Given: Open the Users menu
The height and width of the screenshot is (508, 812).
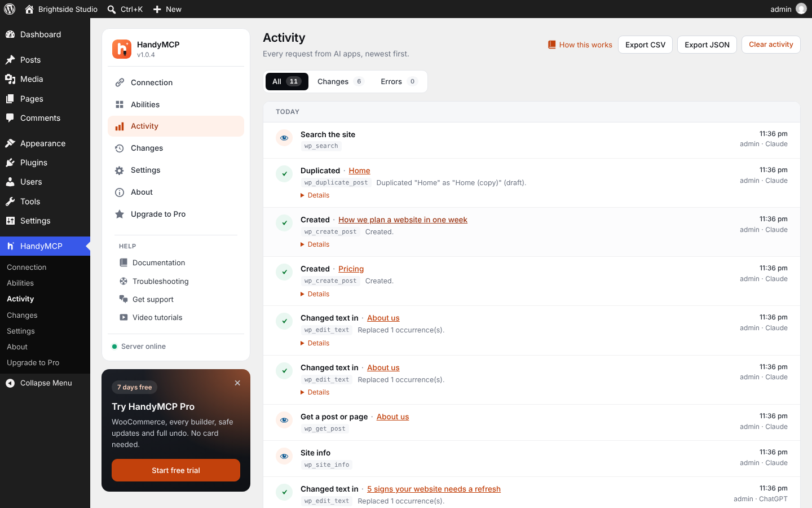Looking at the screenshot, I should (45, 182).
